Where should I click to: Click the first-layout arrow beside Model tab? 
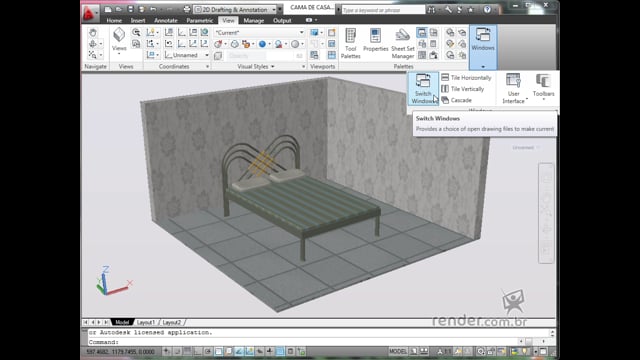coord(86,322)
